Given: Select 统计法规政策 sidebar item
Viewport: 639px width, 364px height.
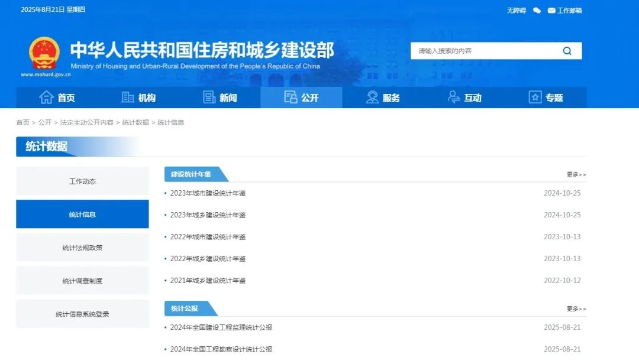Looking at the screenshot, I should pyautogui.click(x=82, y=248).
